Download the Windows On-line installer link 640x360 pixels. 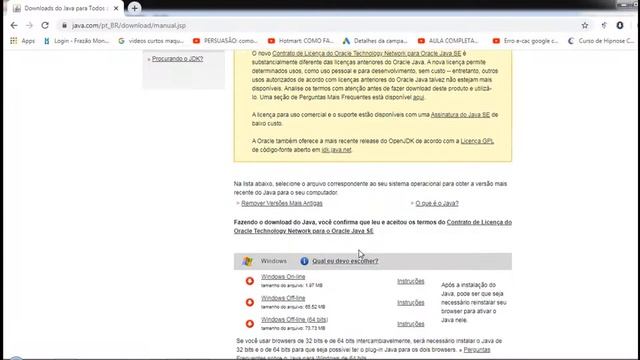[283, 277]
